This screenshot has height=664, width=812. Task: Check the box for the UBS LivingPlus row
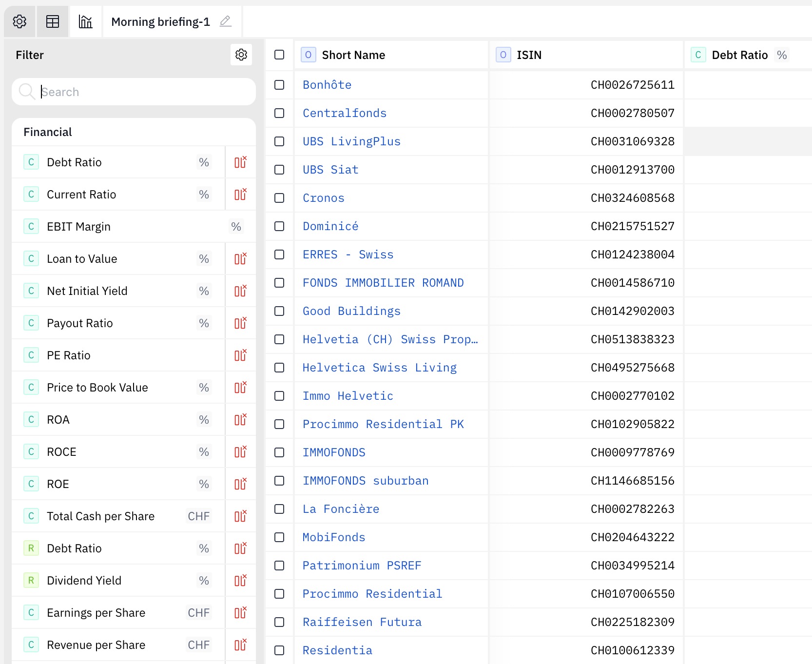tap(279, 141)
